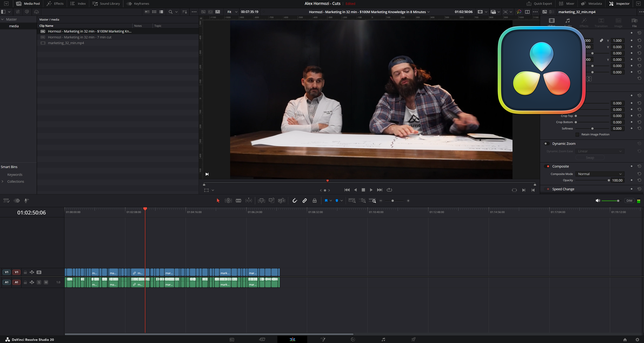Open Project Settings gear icon
The width and height of the screenshot is (644, 343).
(637, 339)
